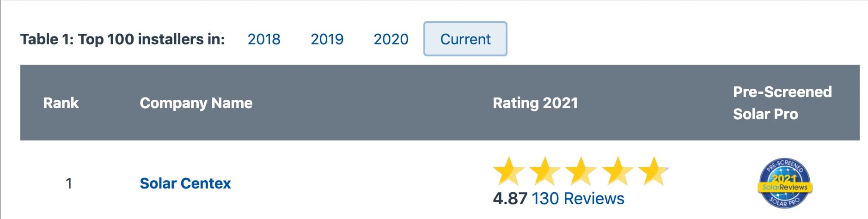The height and width of the screenshot is (219, 868).
Task: Switch to the 2019 installers tab
Action: point(327,39)
